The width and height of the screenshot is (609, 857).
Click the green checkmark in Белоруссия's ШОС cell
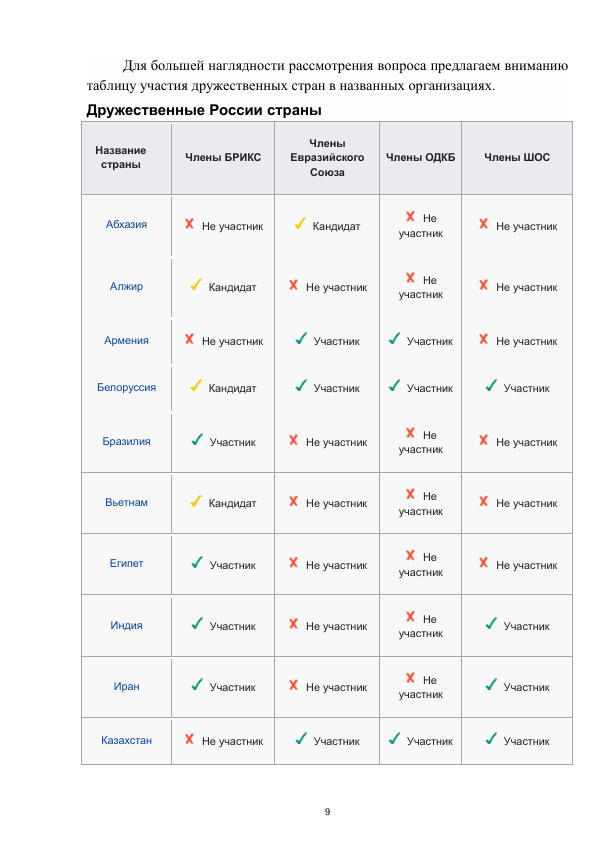point(491,386)
